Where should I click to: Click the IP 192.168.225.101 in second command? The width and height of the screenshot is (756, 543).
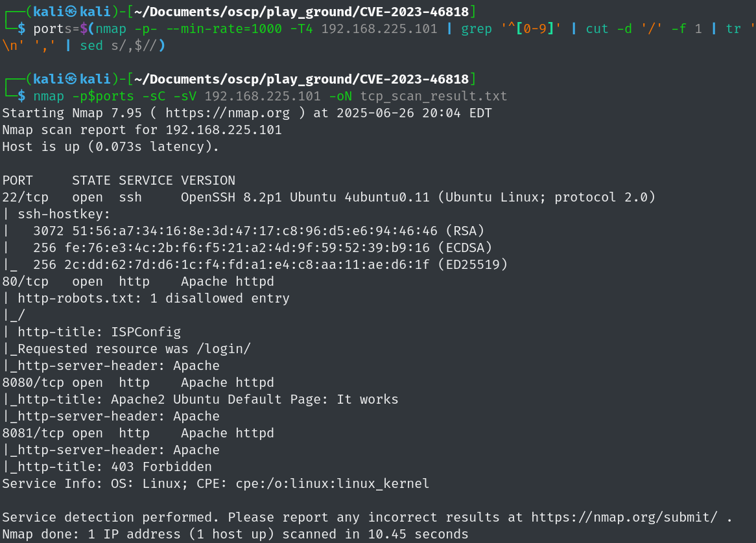tap(263, 97)
